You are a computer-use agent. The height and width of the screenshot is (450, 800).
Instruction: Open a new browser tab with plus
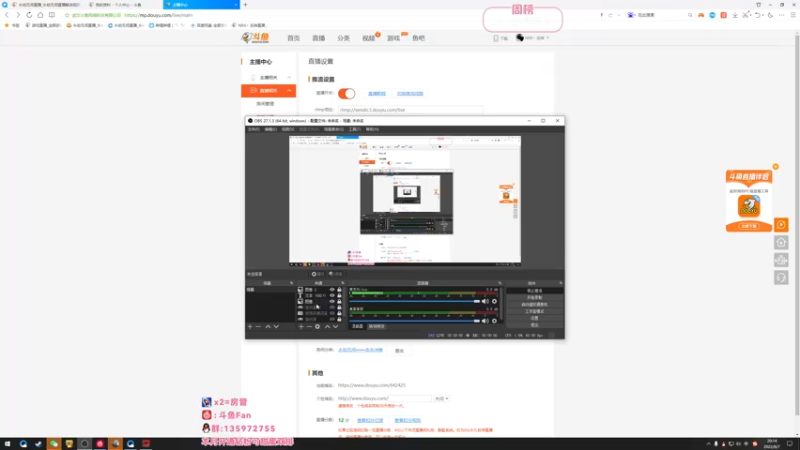click(x=245, y=5)
